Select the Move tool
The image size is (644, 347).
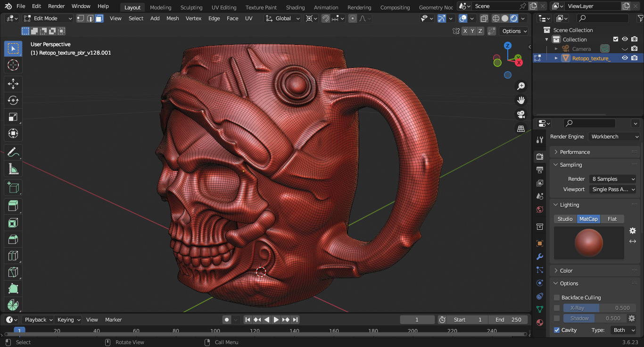coord(13,84)
